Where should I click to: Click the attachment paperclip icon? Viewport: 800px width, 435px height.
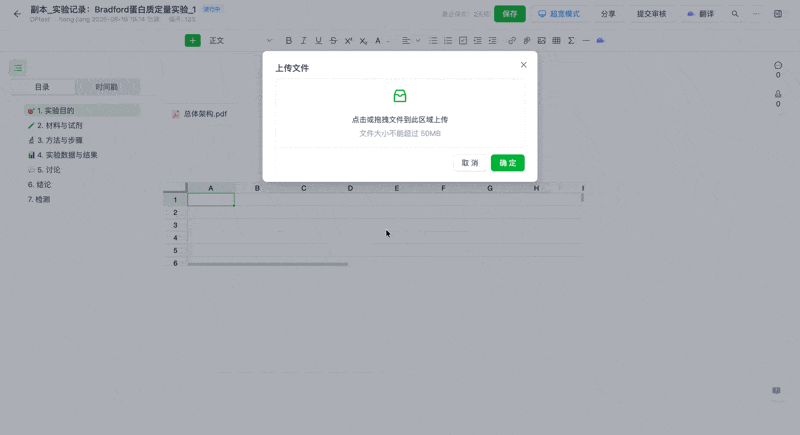527,40
